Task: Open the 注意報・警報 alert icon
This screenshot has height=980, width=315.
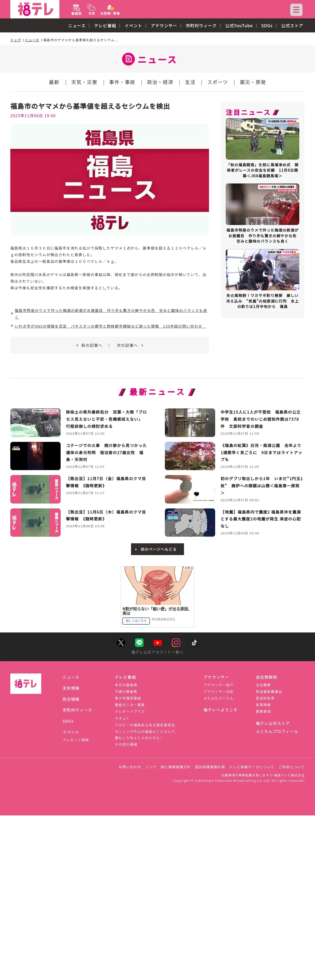Action: 110,10
